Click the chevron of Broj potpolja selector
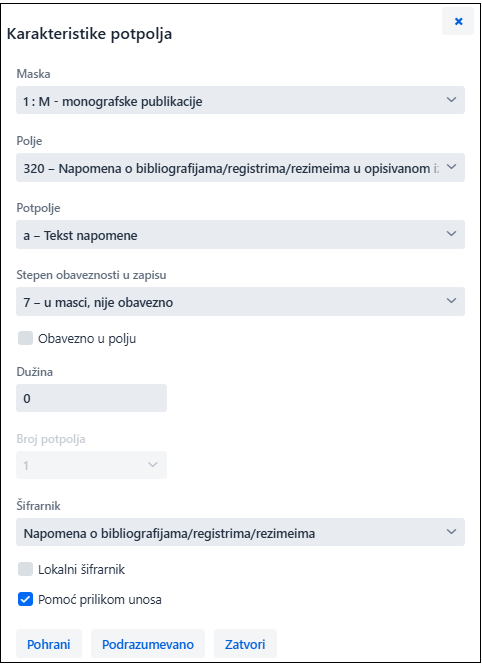 click(153, 465)
